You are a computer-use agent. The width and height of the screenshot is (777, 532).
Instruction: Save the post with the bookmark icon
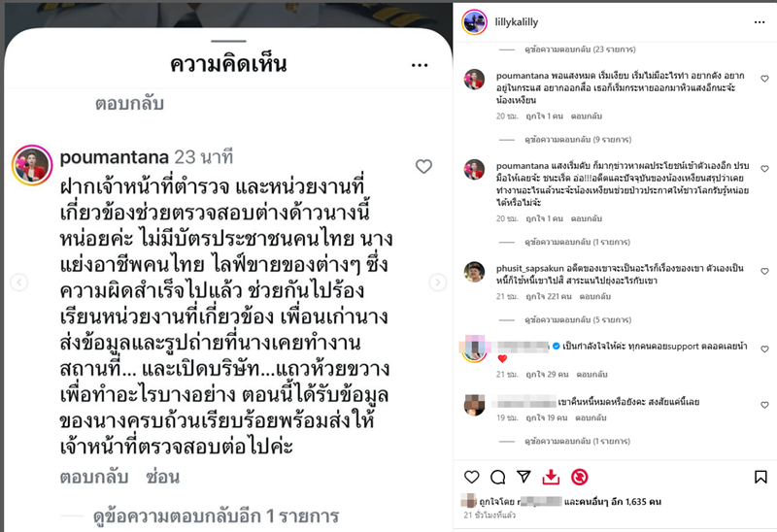(x=760, y=477)
